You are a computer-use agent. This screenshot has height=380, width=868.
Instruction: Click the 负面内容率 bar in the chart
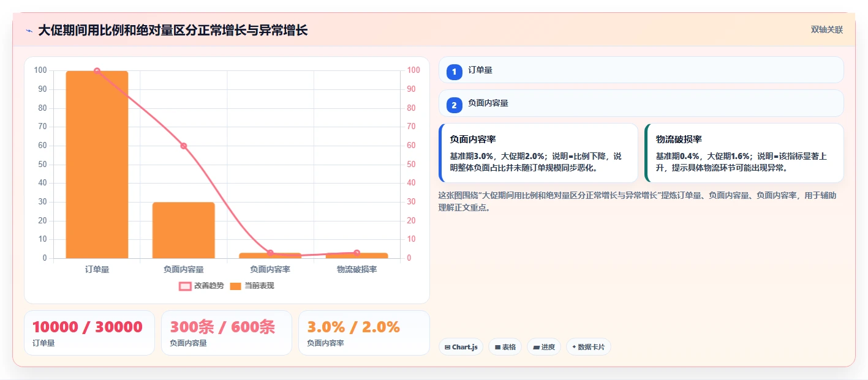pyautogui.click(x=270, y=255)
